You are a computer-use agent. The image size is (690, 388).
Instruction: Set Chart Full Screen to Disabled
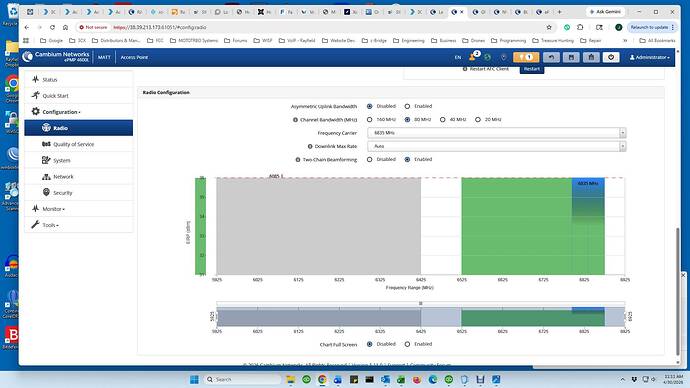coord(370,344)
